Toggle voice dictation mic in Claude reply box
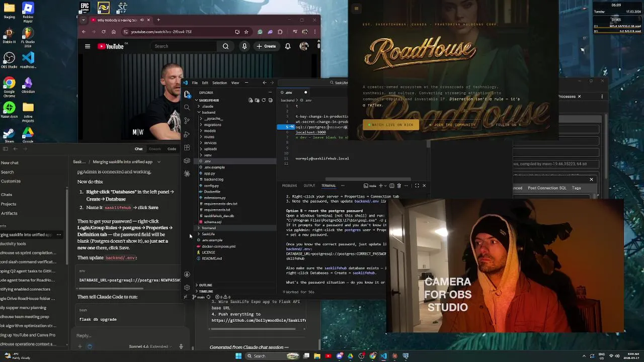 click(181, 346)
